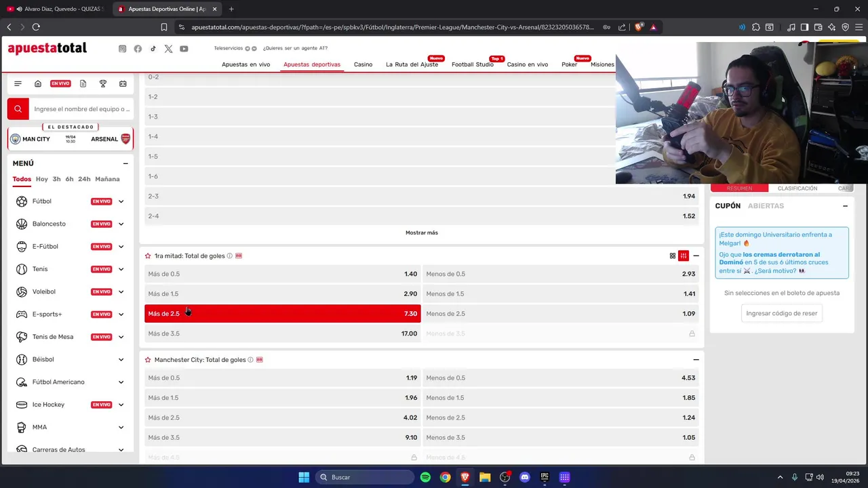The height and width of the screenshot is (488, 868).
Task: Open Brave Shields lion icon in address bar
Action: click(x=639, y=27)
